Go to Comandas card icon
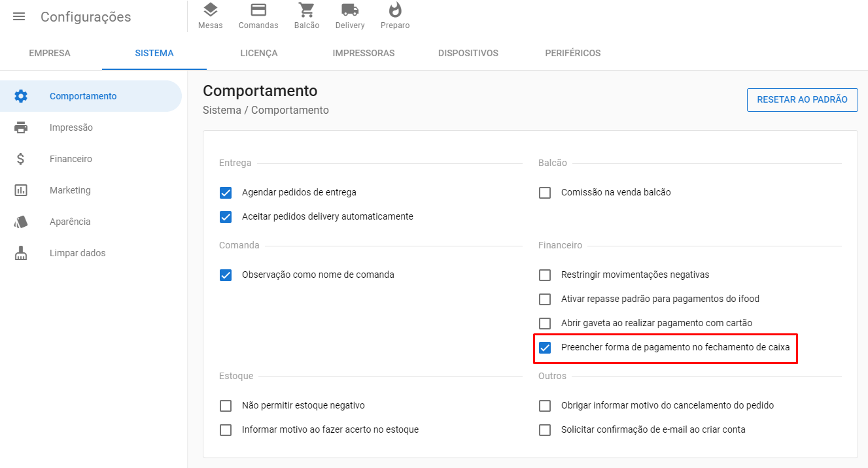The width and height of the screenshot is (868, 468). [x=258, y=10]
